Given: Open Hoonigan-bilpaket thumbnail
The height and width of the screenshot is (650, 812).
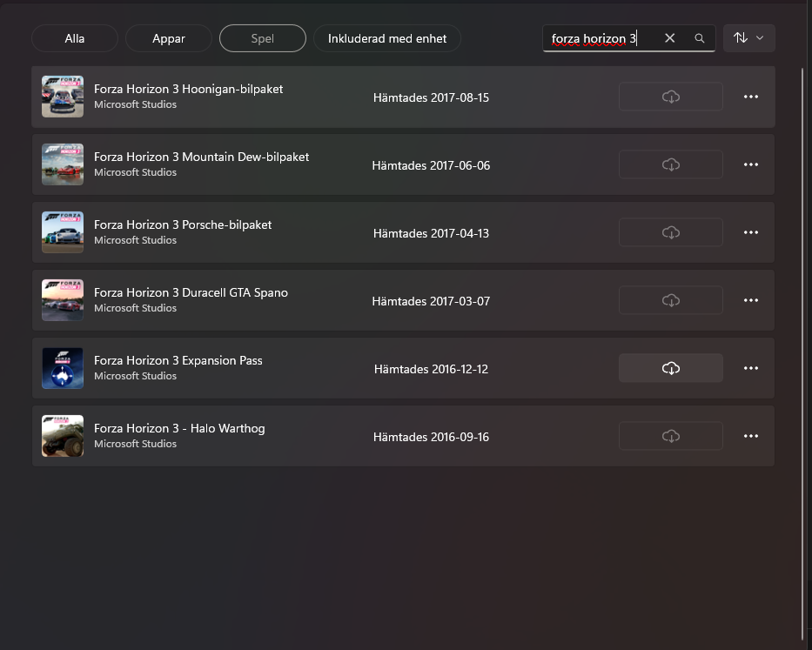Looking at the screenshot, I should click(x=63, y=97).
